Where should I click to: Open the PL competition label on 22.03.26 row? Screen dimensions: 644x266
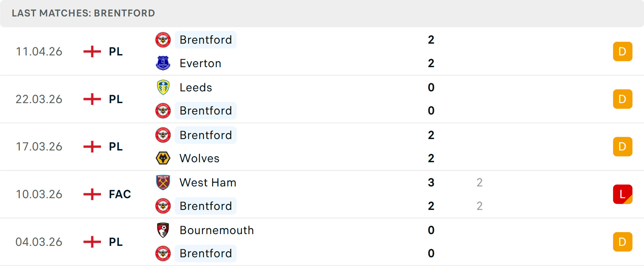pyautogui.click(x=115, y=99)
